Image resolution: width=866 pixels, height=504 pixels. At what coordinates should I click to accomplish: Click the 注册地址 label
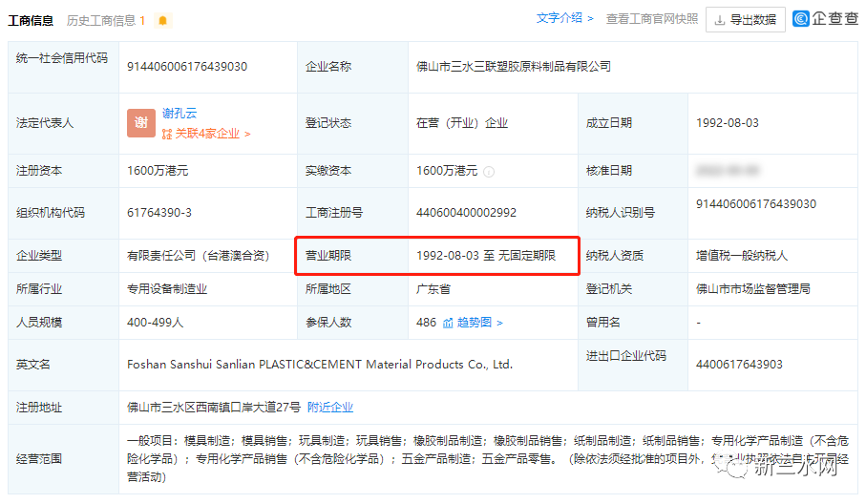coord(38,408)
